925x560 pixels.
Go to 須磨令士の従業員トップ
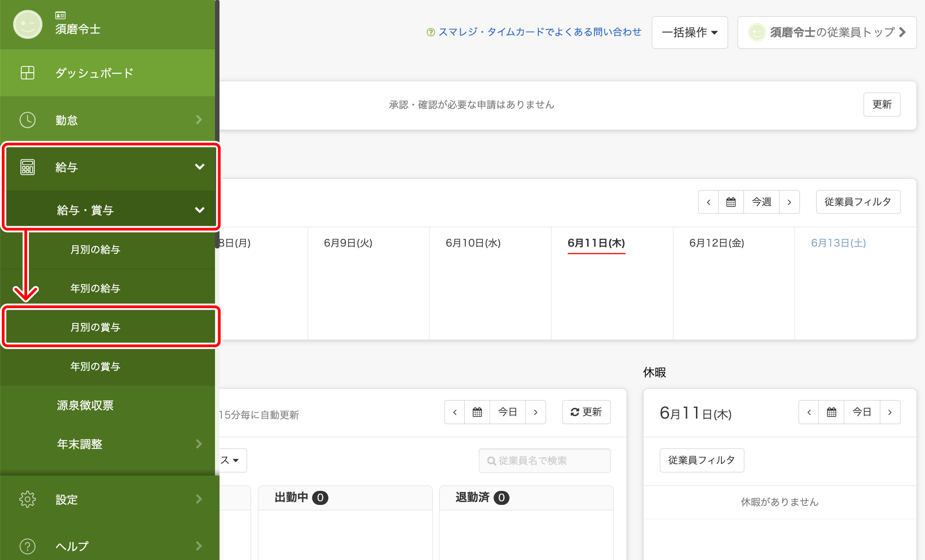tap(827, 32)
